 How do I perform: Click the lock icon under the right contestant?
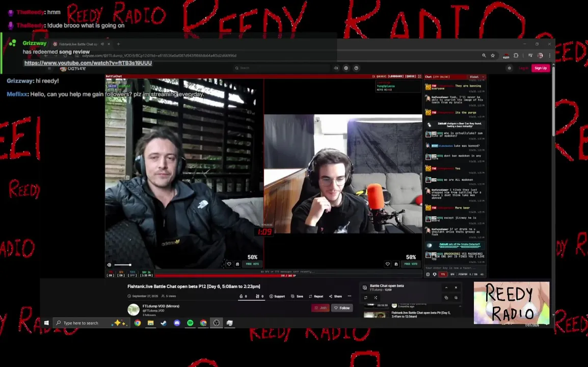click(x=396, y=264)
